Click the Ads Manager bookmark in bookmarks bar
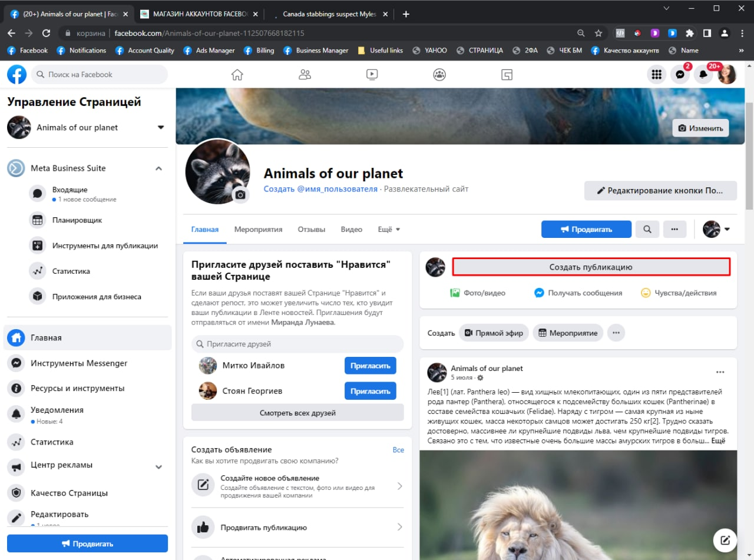 pyautogui.click(x=209, y=51)
